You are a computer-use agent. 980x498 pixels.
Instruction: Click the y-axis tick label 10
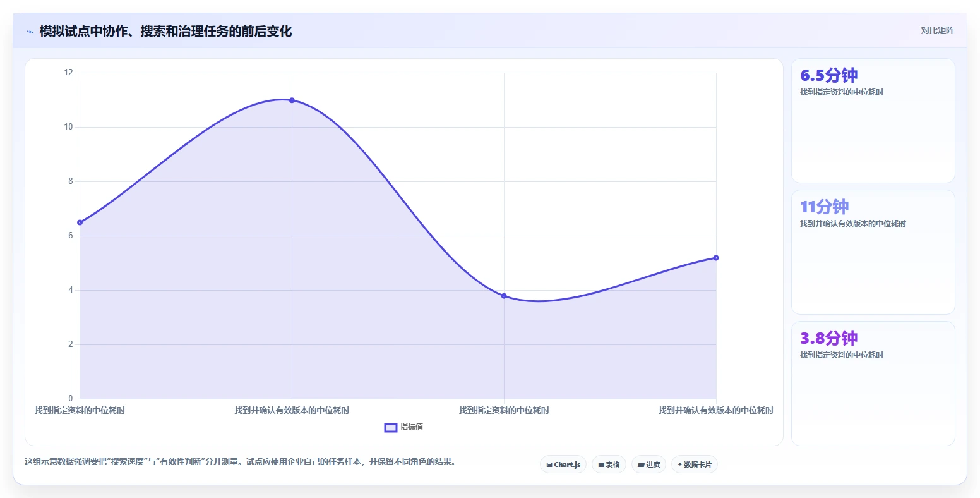click(69, 127)
